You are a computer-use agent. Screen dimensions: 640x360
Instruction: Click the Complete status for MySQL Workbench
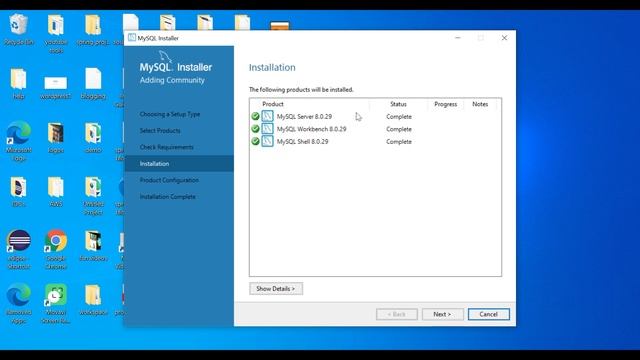click(399, 129)
